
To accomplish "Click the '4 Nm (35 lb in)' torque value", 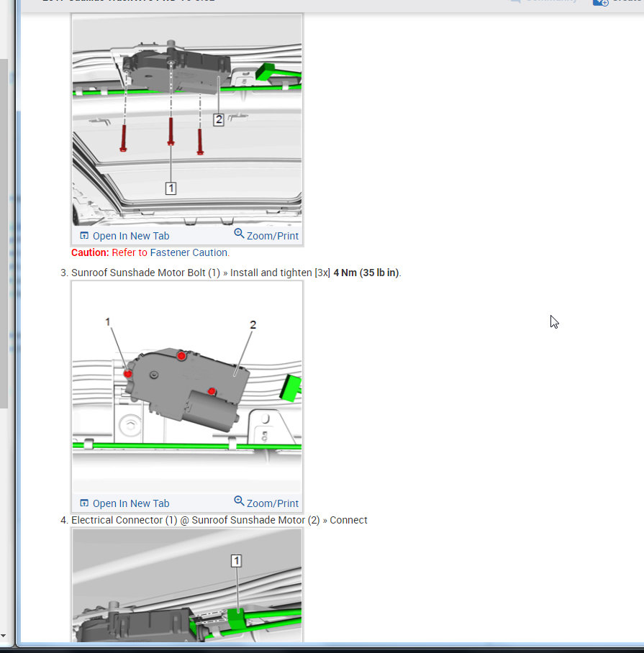I will [x=366, y=273].
